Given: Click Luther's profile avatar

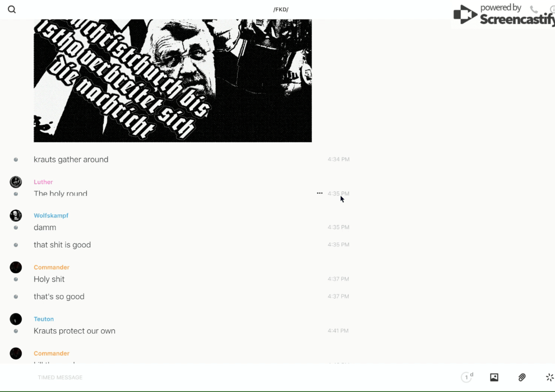Looking at the screenshot, I should [x=16, y=181].
